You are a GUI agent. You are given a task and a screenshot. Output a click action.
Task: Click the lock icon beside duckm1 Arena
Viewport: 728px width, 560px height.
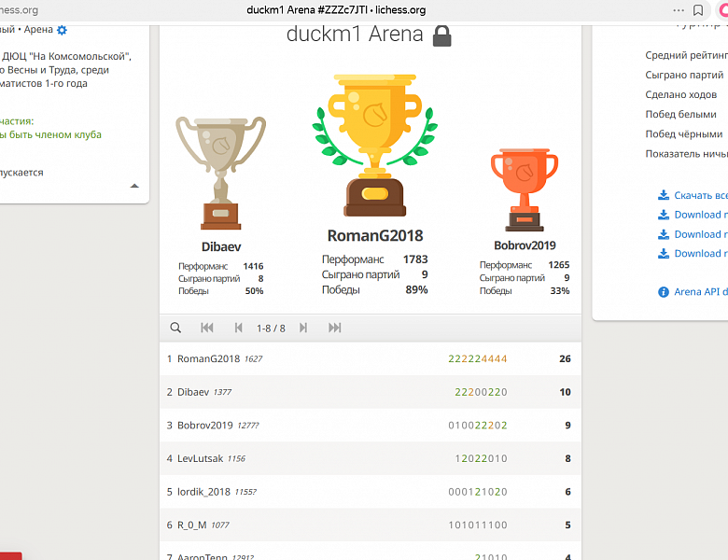tap(442, 35)
